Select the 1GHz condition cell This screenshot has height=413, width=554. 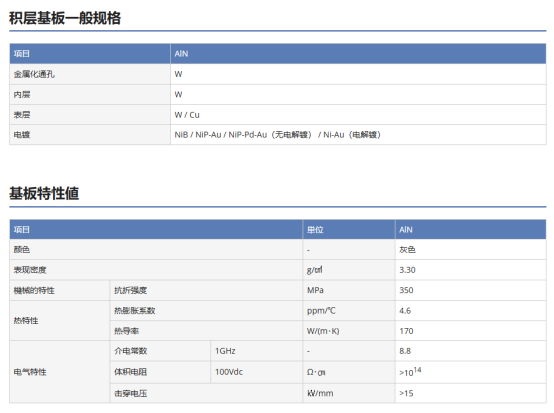coord(257,351)
